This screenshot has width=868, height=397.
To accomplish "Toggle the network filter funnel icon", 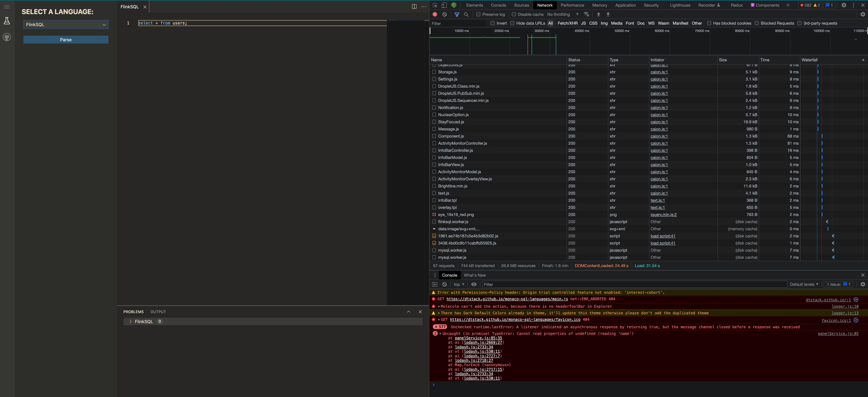I will (x=457, y=14).
